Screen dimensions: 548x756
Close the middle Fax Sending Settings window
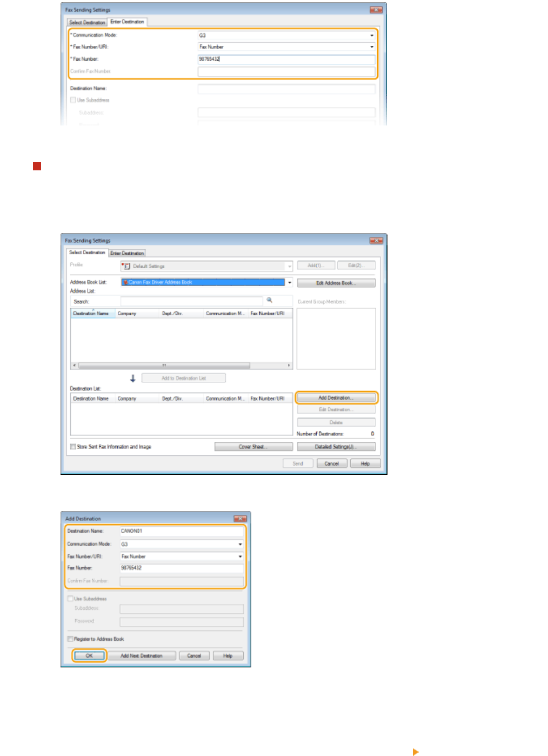[x=376, y=241]
